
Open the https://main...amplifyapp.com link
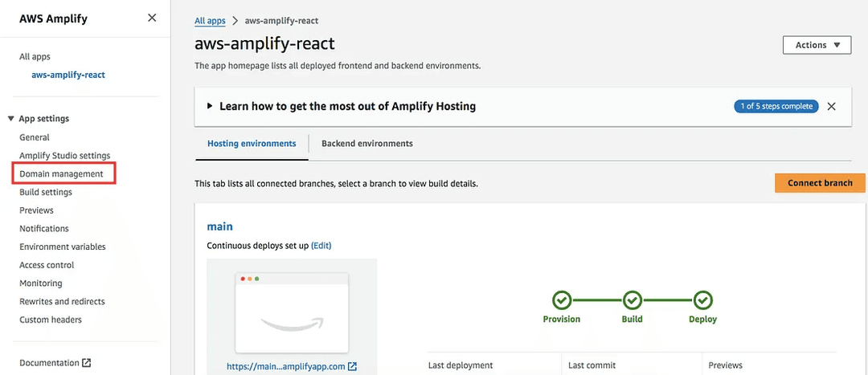(x=286, y=366)
